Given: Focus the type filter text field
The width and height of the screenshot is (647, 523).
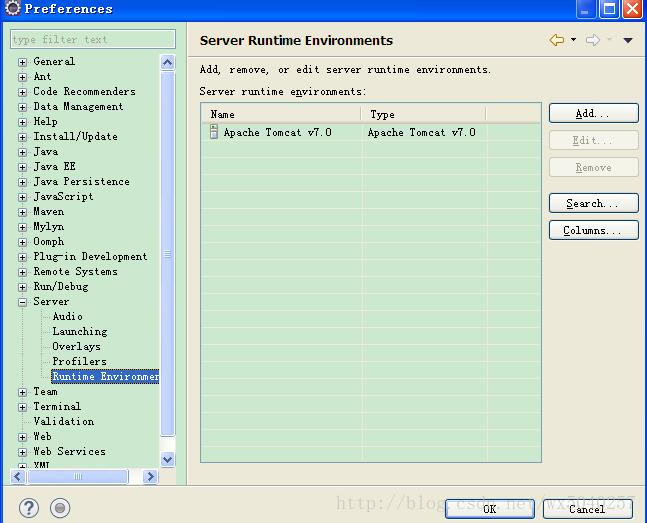Looking at the screenshot, I should click(x=93, y=39).
